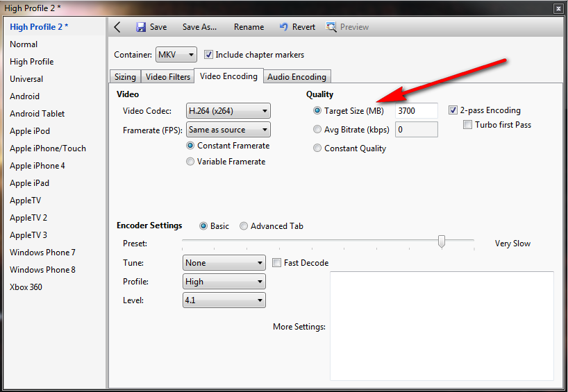Click the Avg Bitrate field showing 0
Viewport: 568px width, 392px height.
click(417, 130)
